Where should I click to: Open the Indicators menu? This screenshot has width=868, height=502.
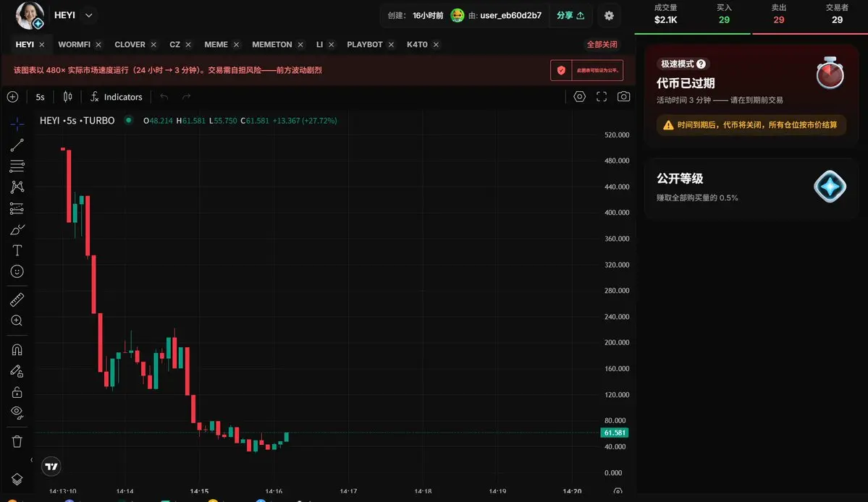click(x=117, y=97)
